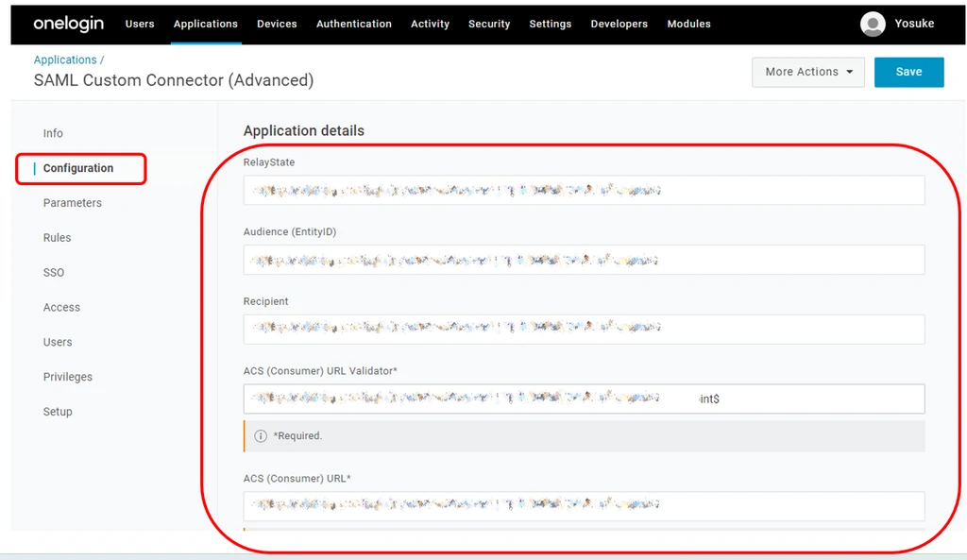
Task: Follow the Applications breadcrumb link
Action: [x=65, y=59]
